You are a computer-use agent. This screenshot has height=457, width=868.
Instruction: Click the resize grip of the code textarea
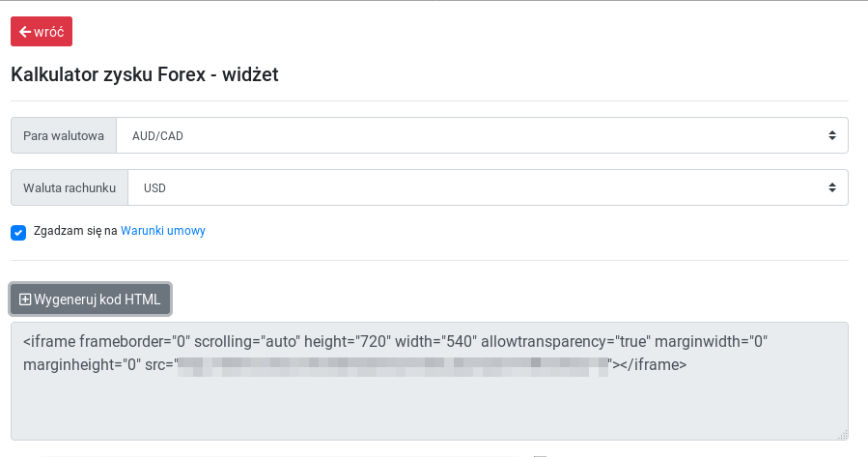tap(843, 435)
